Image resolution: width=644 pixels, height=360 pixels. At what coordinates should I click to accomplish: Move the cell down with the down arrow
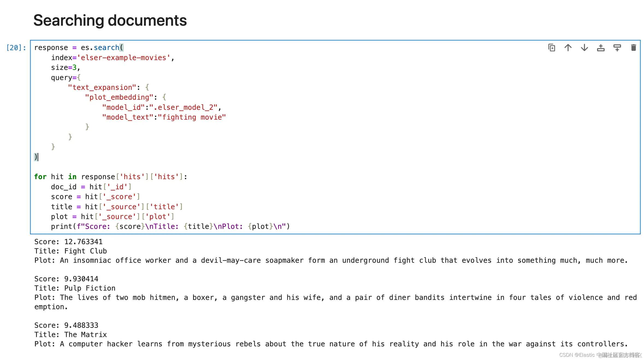tap(584, 48)
